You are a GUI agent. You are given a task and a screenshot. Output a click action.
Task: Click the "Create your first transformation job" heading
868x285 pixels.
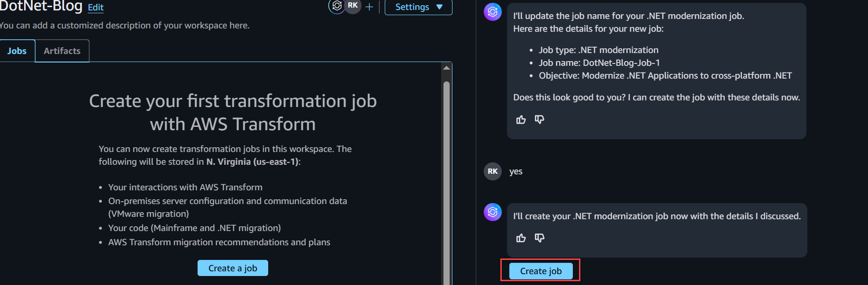coord(233,112)
